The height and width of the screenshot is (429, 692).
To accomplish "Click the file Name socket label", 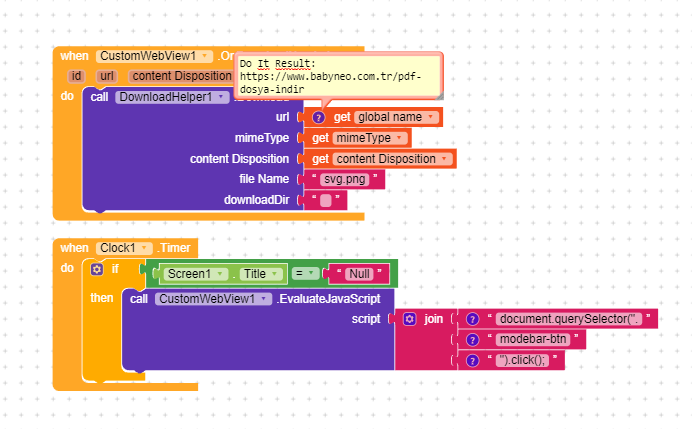I will pos(264,179).
